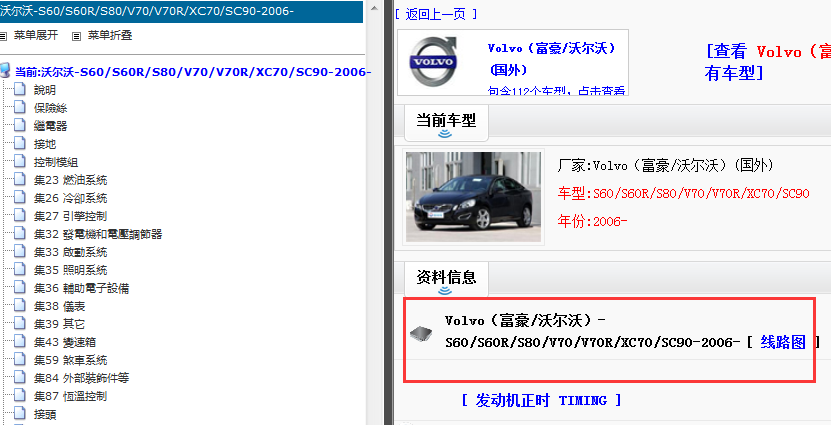This screenshot has width=831, height=425.
Task: Click the 集39 其它 page icon
Action: [x=20, y=323]
